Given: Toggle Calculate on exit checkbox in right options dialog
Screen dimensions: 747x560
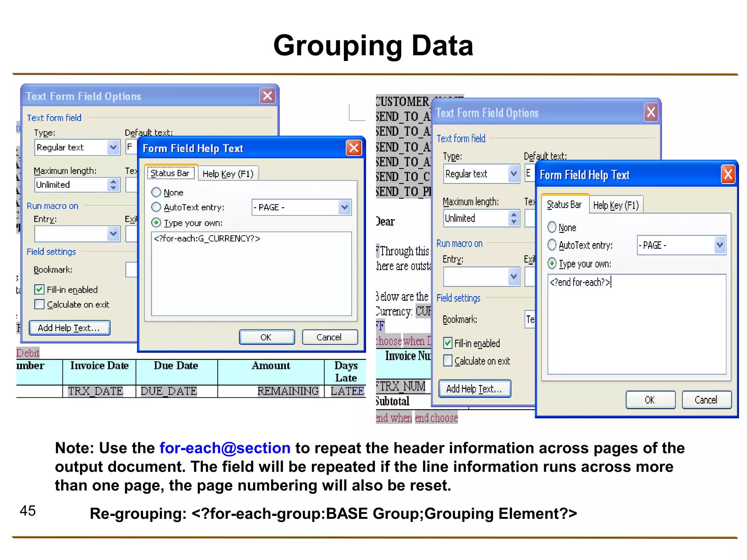Looking at the screenshot, I should pos(448,360).
